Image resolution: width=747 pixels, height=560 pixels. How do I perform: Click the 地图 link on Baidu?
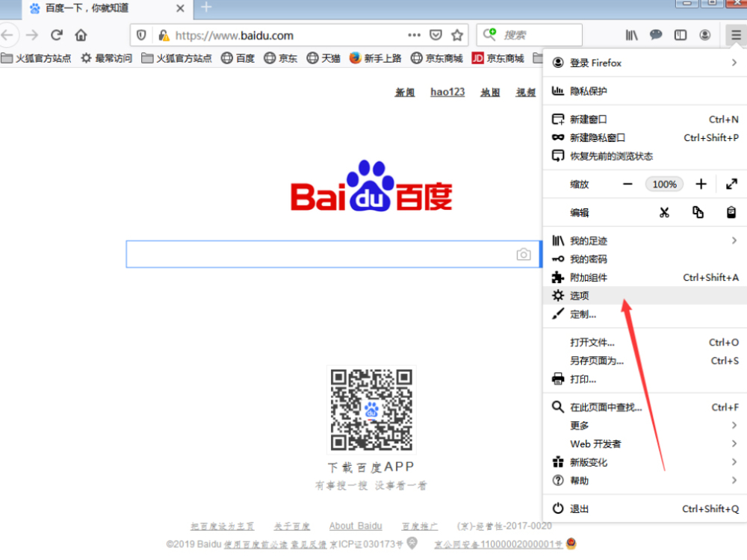click(x=490, y=93)
